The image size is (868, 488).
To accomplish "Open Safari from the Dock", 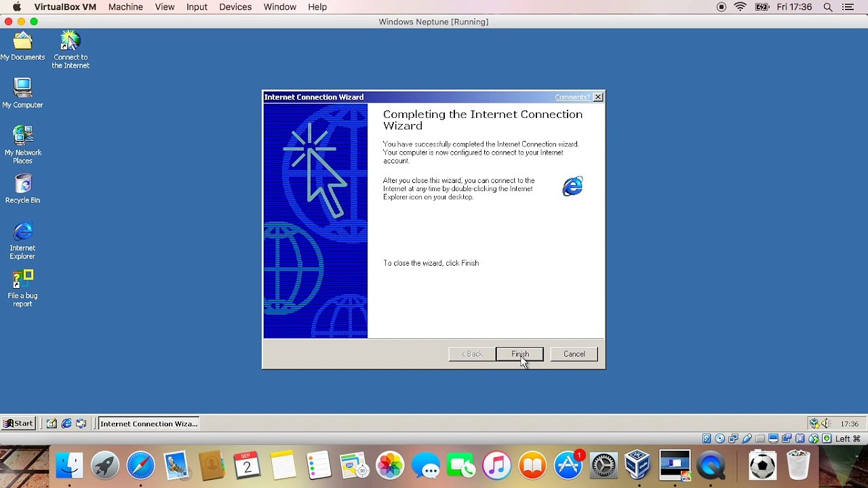I will pyautogui.click(x=140, y=466).
